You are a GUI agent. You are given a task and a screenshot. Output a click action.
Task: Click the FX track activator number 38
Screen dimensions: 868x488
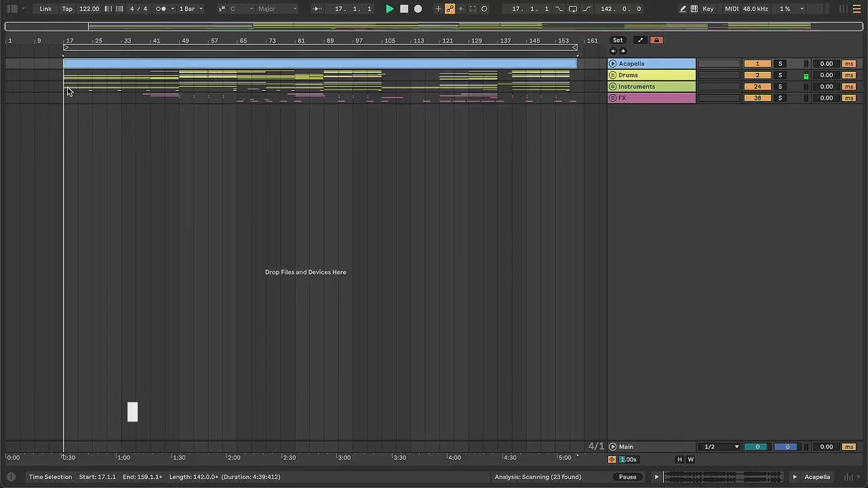pyautogui.click(x=757, y=98)
